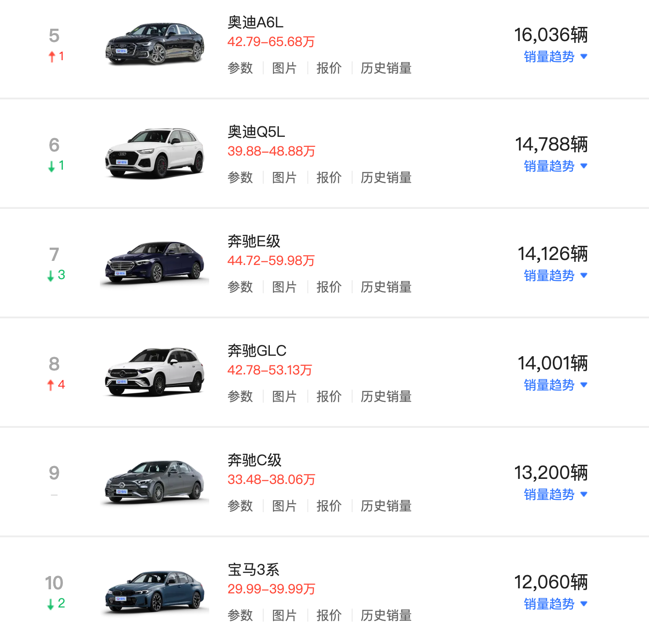Expand the Audi Q5L sales trend dropdown
The width and height of the screenshot is (649, 644).
(555, 166)
